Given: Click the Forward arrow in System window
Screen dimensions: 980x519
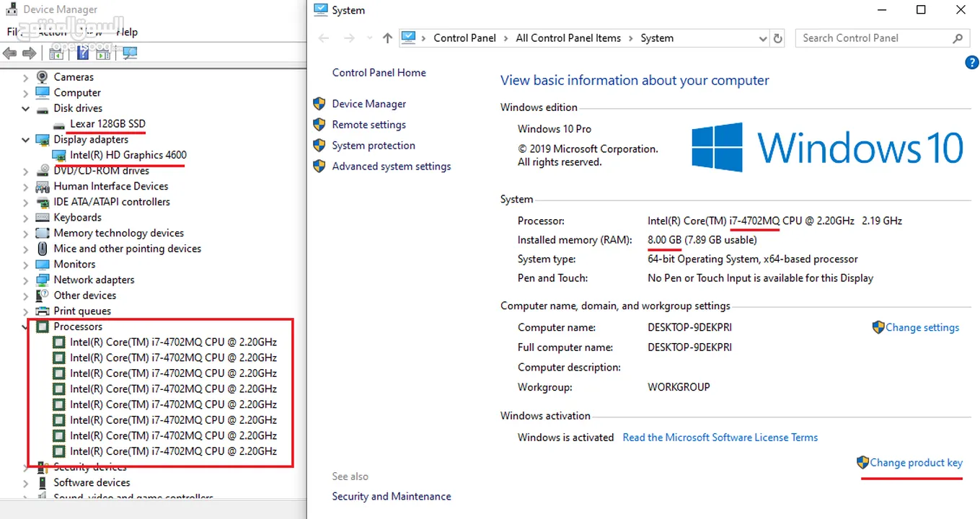Looking at the screenshot, I should click(350, 38).
